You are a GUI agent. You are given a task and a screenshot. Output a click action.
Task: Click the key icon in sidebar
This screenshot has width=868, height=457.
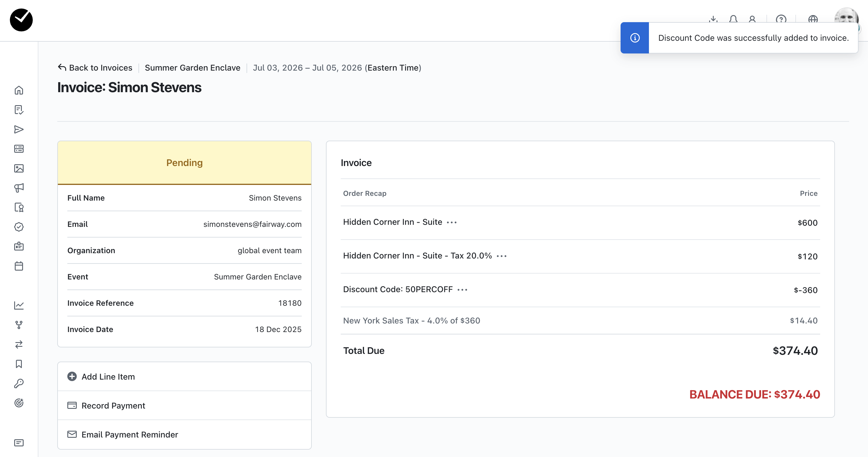(x=19, y=383)
